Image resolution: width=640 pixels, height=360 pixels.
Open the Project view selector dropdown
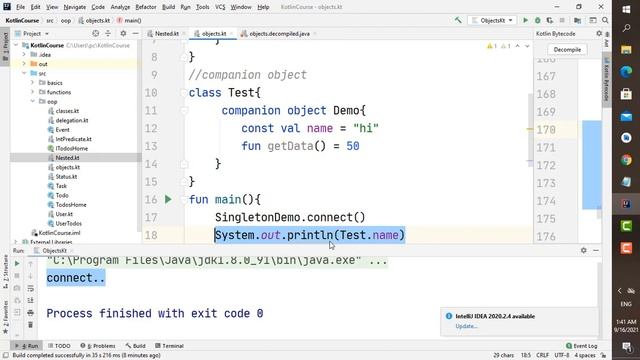pyautogui.click(x=32, y=33)
